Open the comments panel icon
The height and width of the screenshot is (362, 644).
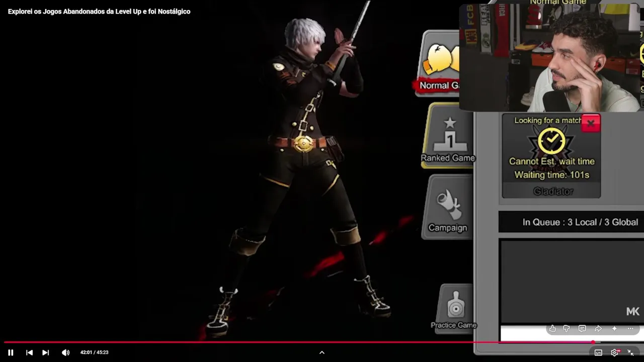tap(582, 328)
